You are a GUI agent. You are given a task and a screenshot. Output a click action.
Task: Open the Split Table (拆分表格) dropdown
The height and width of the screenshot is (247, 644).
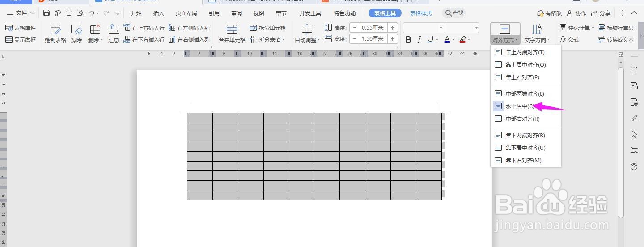[268, 39]
